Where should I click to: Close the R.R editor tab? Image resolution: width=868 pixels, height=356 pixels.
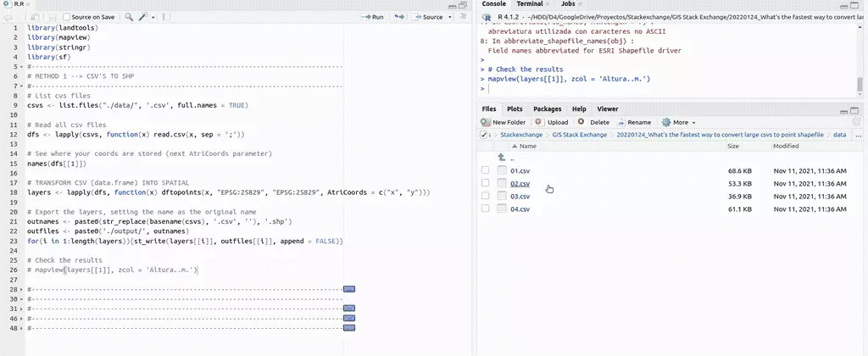point(28,4)
